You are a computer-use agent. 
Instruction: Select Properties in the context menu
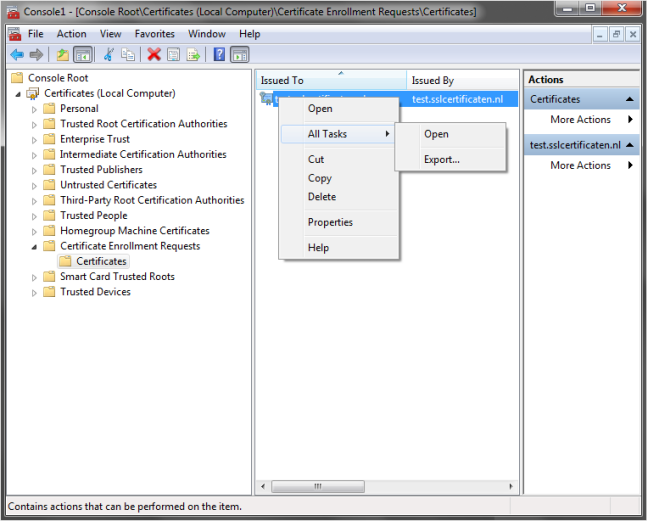coord(330,222)
